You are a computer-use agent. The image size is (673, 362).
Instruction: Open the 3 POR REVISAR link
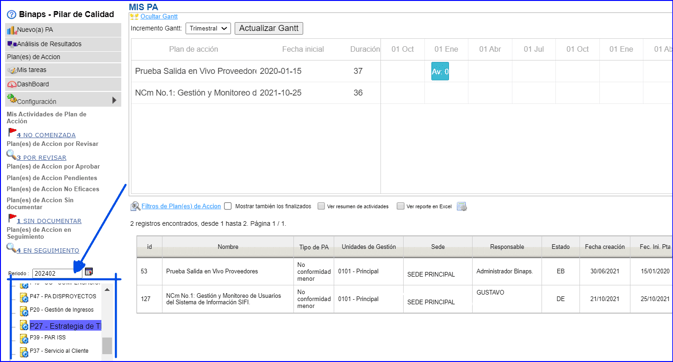click(42, 158)
